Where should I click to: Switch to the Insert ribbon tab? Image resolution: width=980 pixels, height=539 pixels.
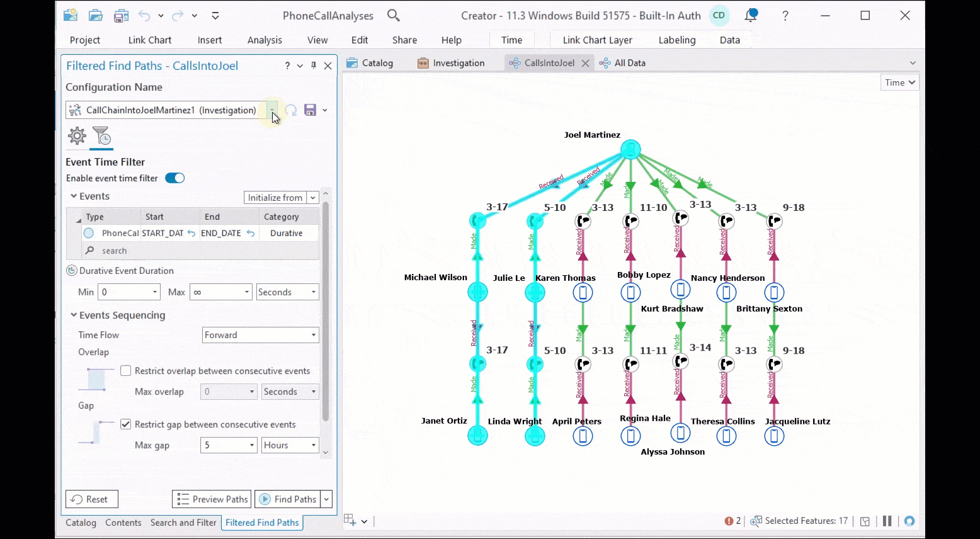tap(210, 40)
